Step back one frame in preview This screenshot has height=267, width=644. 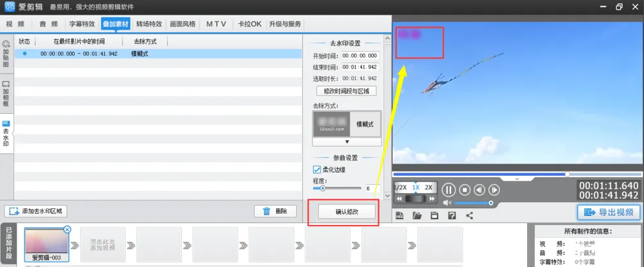pyautogui.click(x=479, y=189)
